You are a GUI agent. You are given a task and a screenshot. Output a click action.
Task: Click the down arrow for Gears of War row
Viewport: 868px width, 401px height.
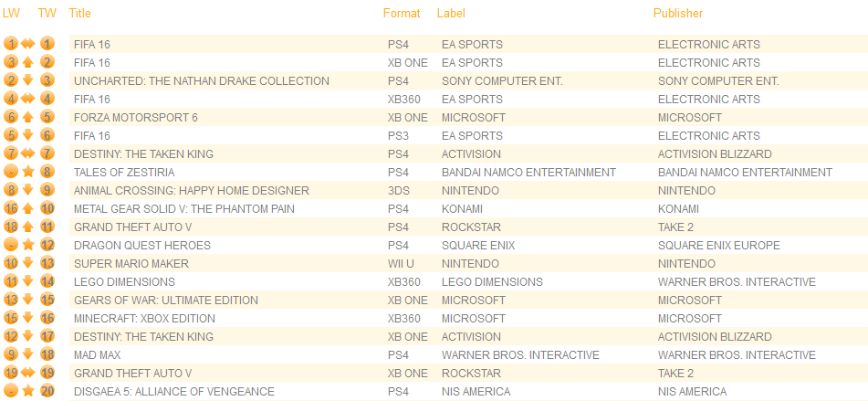27,301
